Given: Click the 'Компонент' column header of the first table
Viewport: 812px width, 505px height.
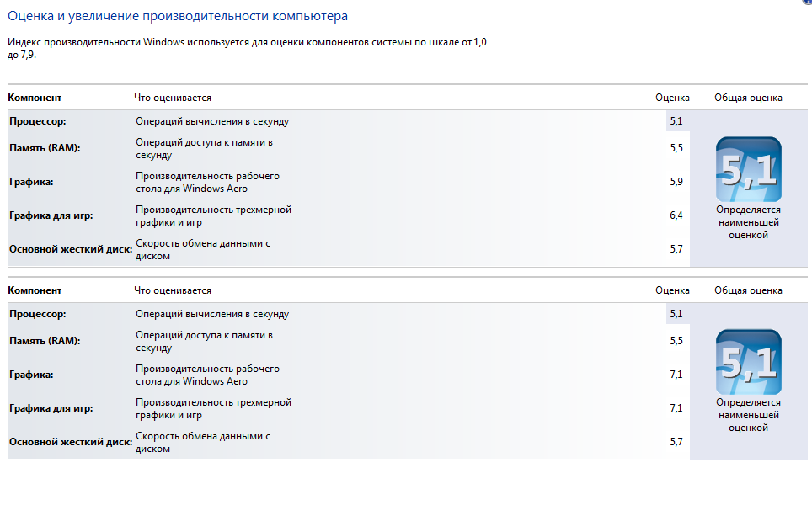Looking at the screenshot, I should click(x=35, y=98).
